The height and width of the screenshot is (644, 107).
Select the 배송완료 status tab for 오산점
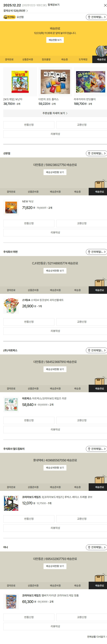point(101,60)
